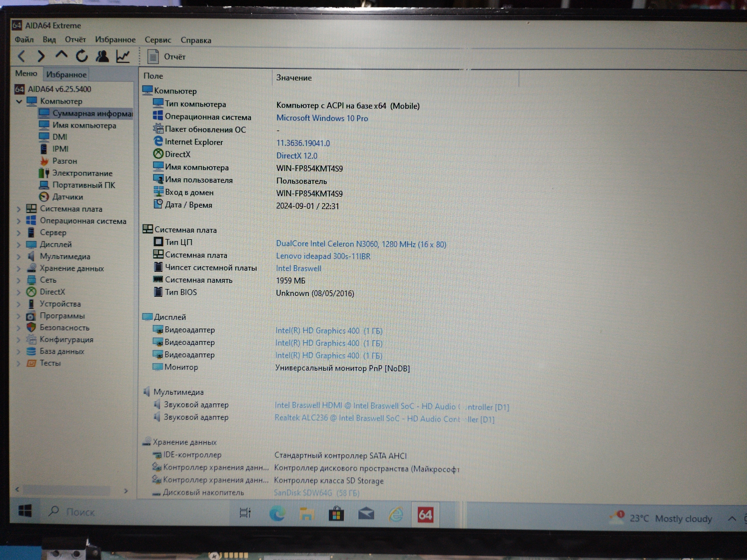Open Lenovo ideapad 300s-11IBR link
747x560 pixels.
[x=323, y=256]
